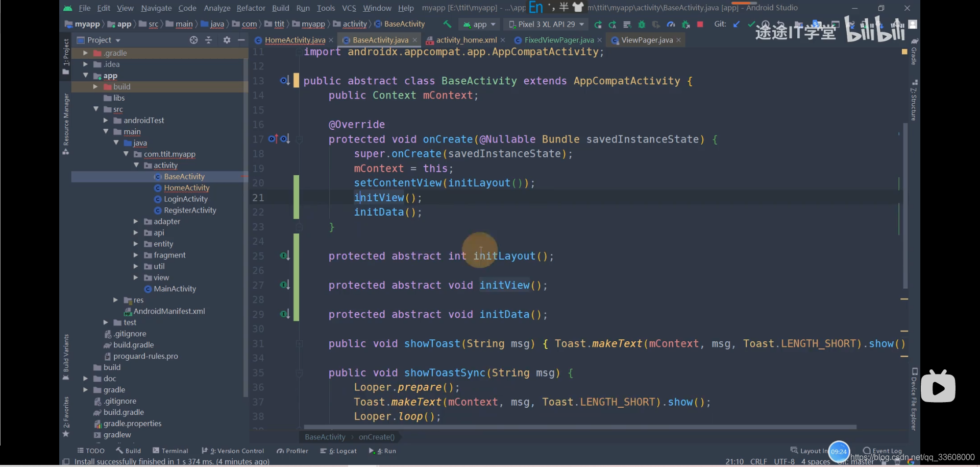Click implemented-method gutter icon on line 27
The height and width of the screenshot is (467, 980).
click(284, 285)
